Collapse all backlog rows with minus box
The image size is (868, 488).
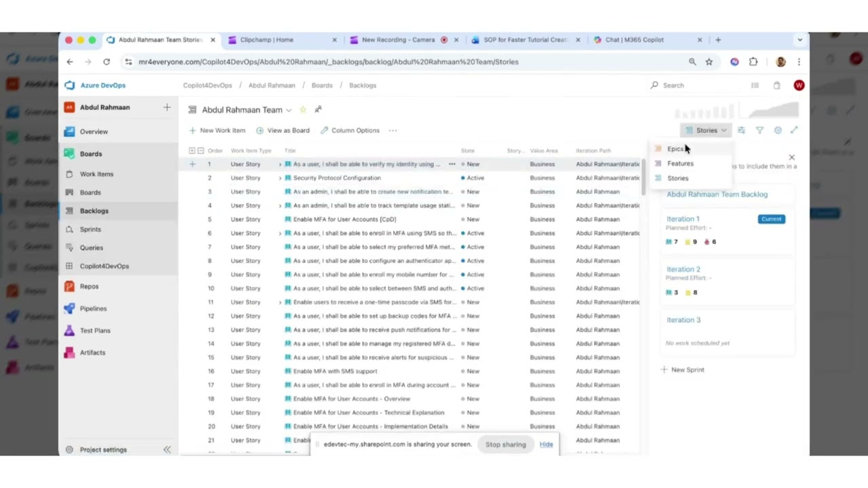200,150
